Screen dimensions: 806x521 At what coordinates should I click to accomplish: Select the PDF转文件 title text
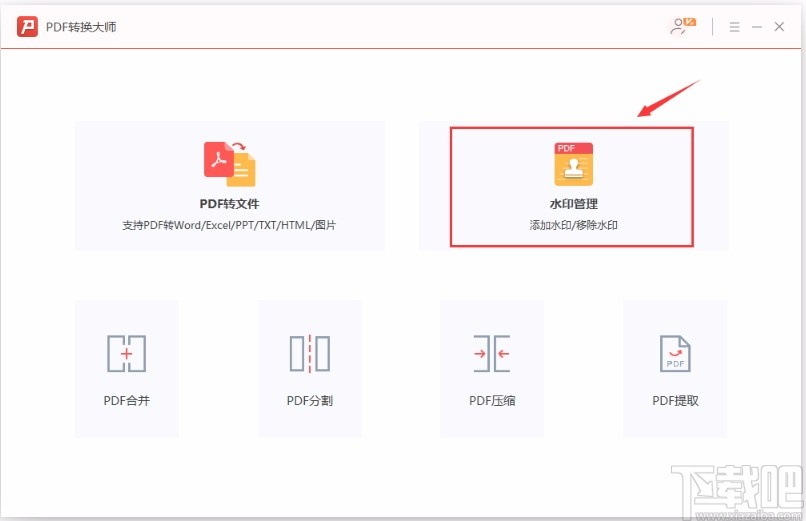[x=229, y=204]
